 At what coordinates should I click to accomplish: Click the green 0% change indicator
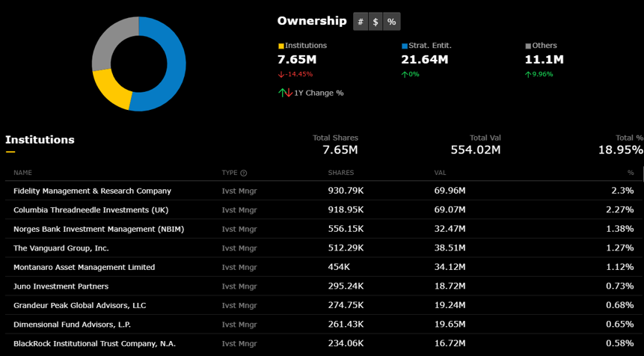point(411,74)
